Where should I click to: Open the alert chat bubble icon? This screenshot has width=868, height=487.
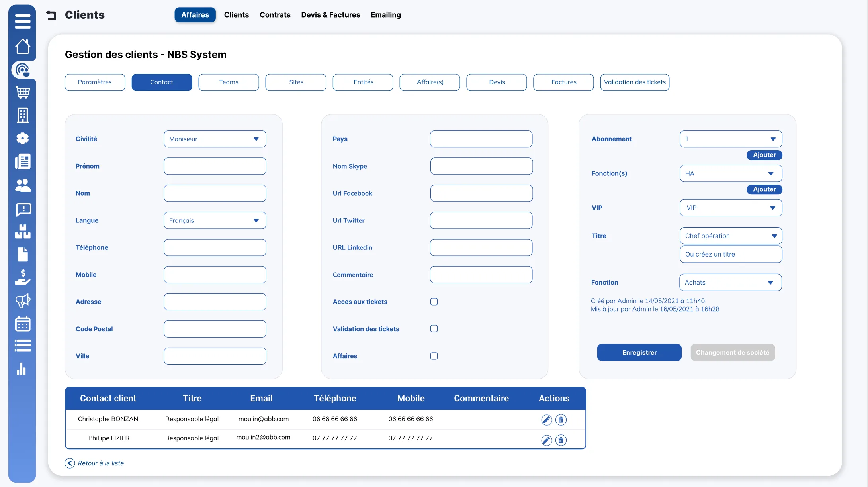[x=23, y=209]
